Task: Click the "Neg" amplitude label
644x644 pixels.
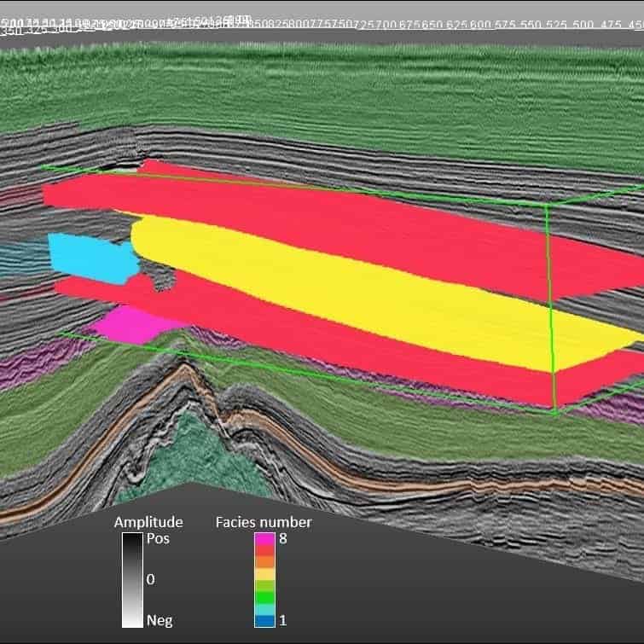Action: [x=160, y=620]
